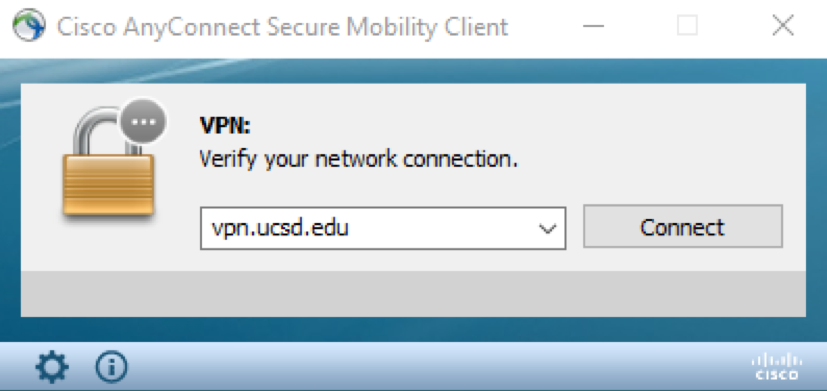Click the blue banner above the VPN panel

coord(413,71)
